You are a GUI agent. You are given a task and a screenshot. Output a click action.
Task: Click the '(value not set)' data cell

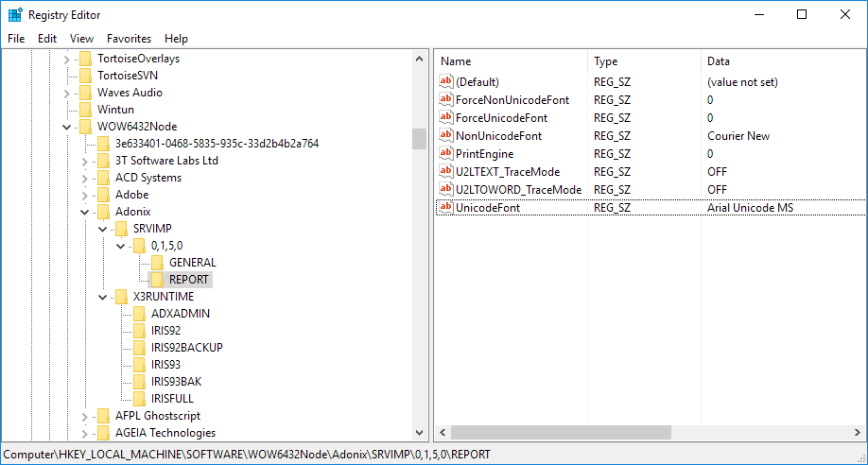(x=742, y=82)
